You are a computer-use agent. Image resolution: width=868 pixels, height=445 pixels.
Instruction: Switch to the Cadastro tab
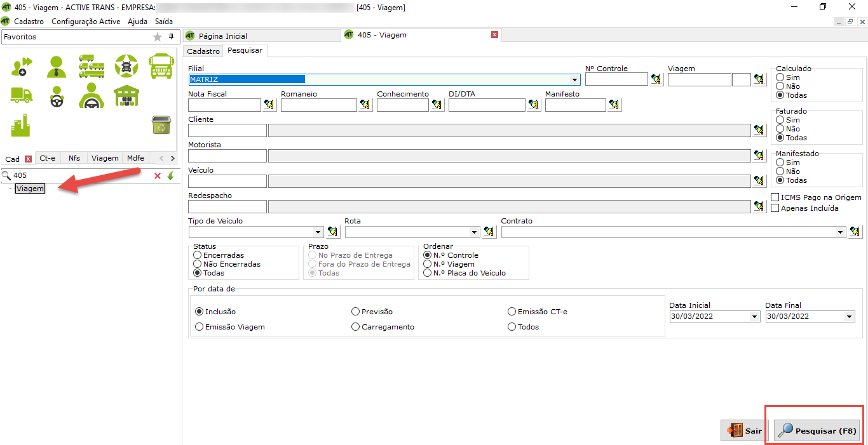coord(203,51)
